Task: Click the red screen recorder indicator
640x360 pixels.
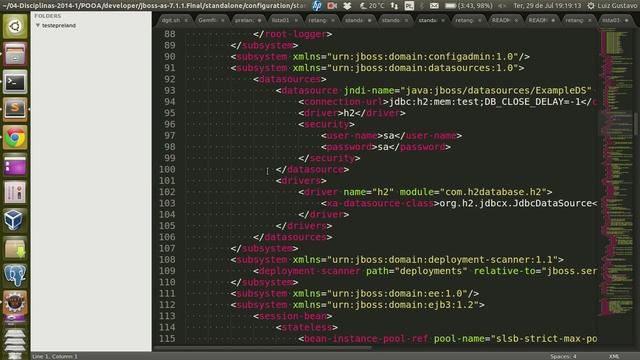Action: (x=332, y=6)
